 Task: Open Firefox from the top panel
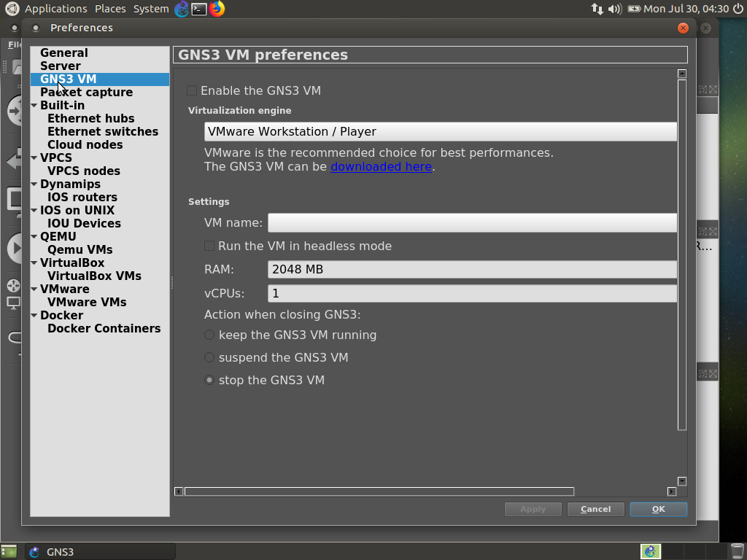tap(217, 9)
